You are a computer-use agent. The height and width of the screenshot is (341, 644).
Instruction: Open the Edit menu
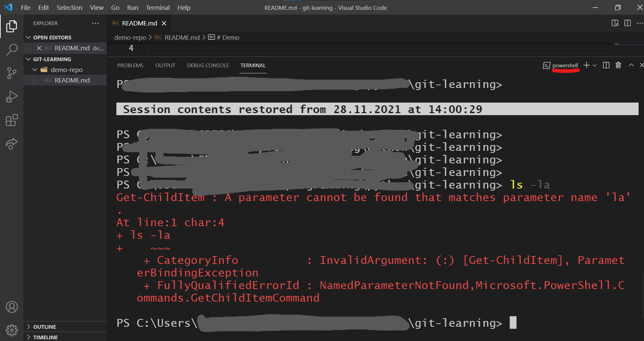(x=43, y=7)
